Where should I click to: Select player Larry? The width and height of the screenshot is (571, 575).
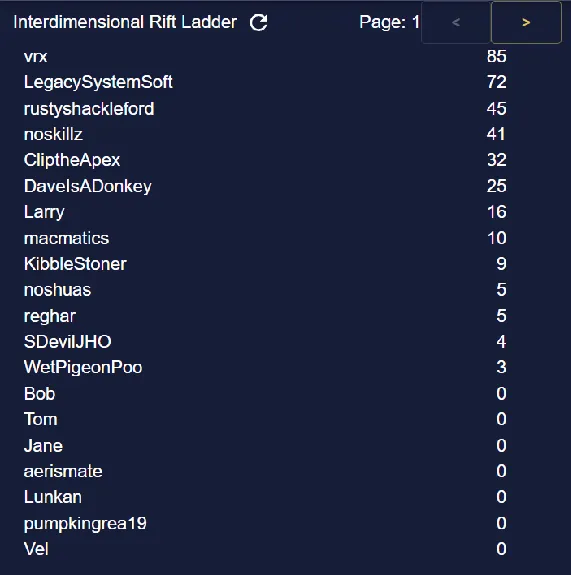pyautogui.click(x=44, y=212)
